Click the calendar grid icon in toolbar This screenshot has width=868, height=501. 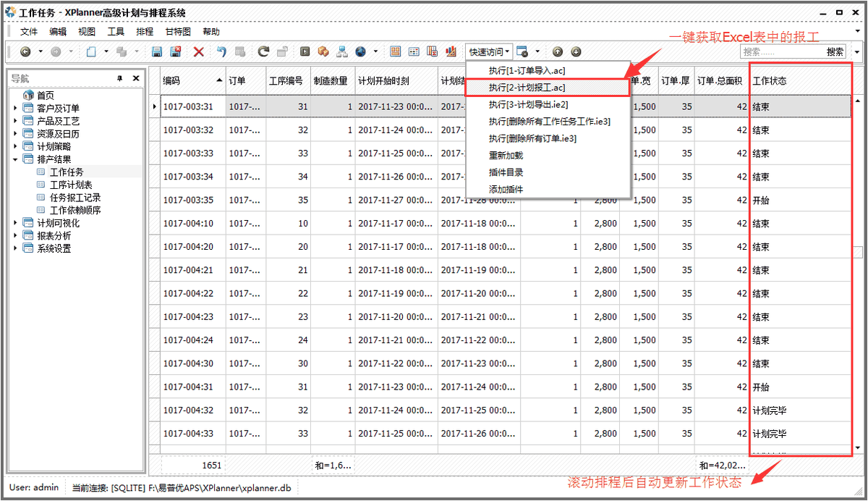click(414, 51)
